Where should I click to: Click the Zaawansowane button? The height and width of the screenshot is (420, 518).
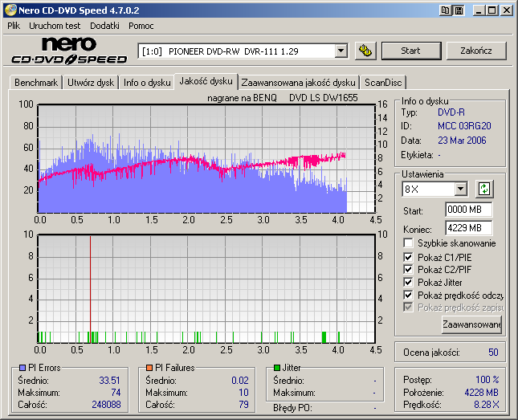[471, 324]
